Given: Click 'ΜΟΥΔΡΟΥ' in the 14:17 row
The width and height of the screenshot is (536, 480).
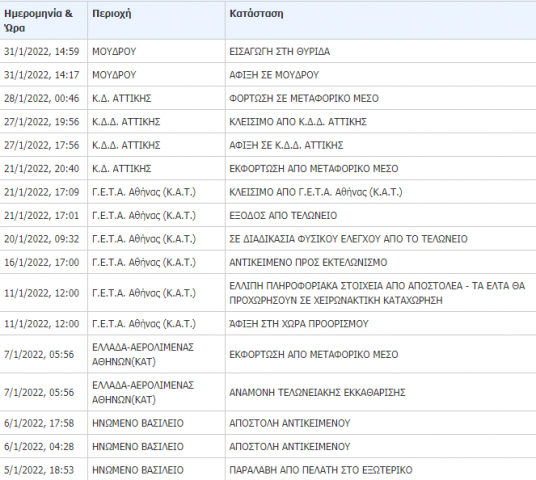Looking at the screenshot, I should point(114,75).
